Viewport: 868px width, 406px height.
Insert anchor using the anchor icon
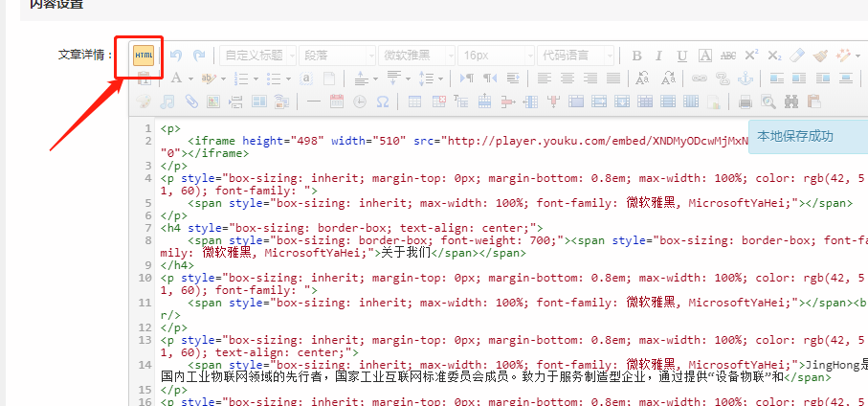[x=747, y=79]
